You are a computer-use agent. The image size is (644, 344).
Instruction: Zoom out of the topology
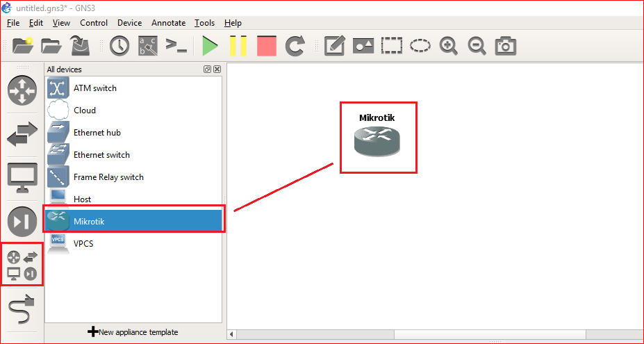(477, 46)
